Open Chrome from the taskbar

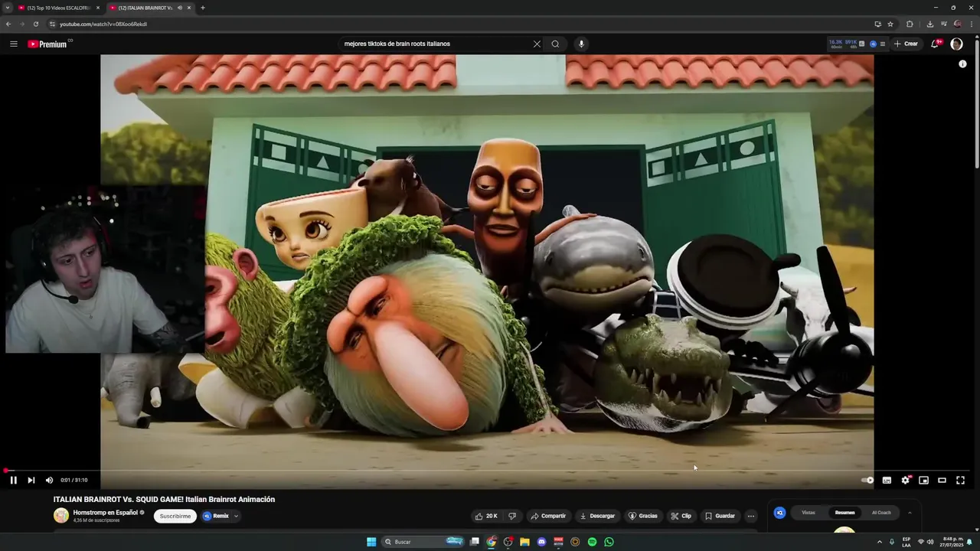point(491,542)
